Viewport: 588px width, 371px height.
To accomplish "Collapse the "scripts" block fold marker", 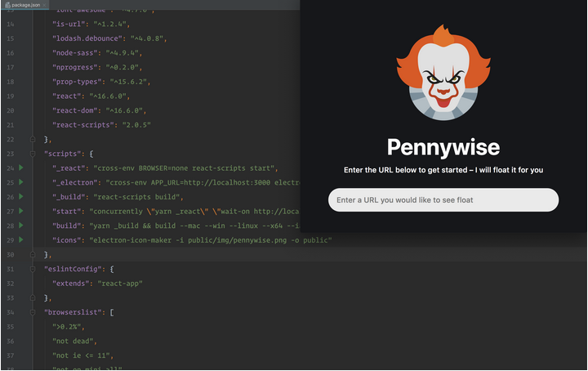I will coord(33,154).
